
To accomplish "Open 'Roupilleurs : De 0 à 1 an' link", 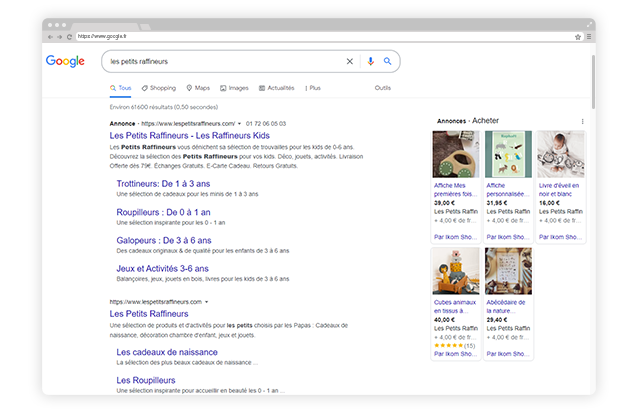I will [x=163, y=212].
